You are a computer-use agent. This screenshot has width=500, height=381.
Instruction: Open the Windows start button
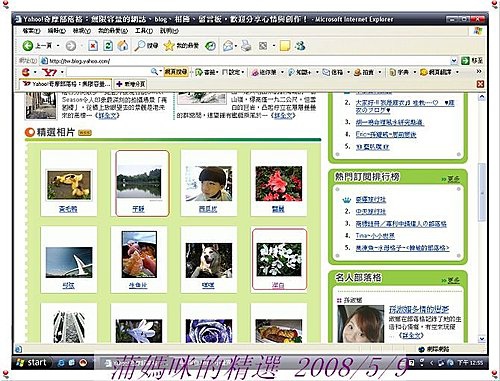(x=32, y=362)
